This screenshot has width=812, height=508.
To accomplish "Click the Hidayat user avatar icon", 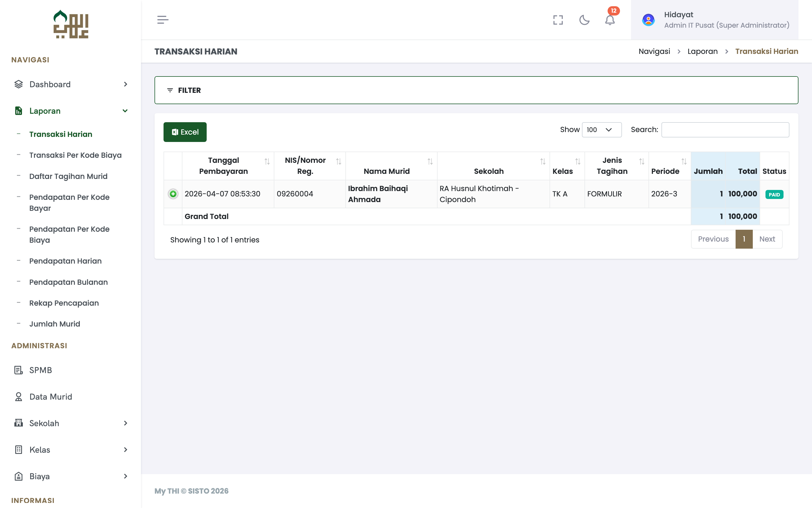I will pos(648,20).
